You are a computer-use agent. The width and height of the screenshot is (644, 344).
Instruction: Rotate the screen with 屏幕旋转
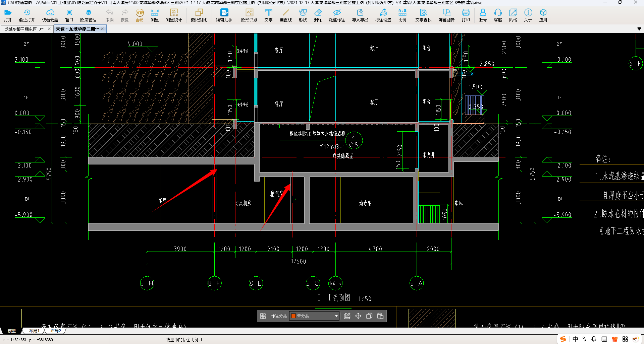click(446, 15)
